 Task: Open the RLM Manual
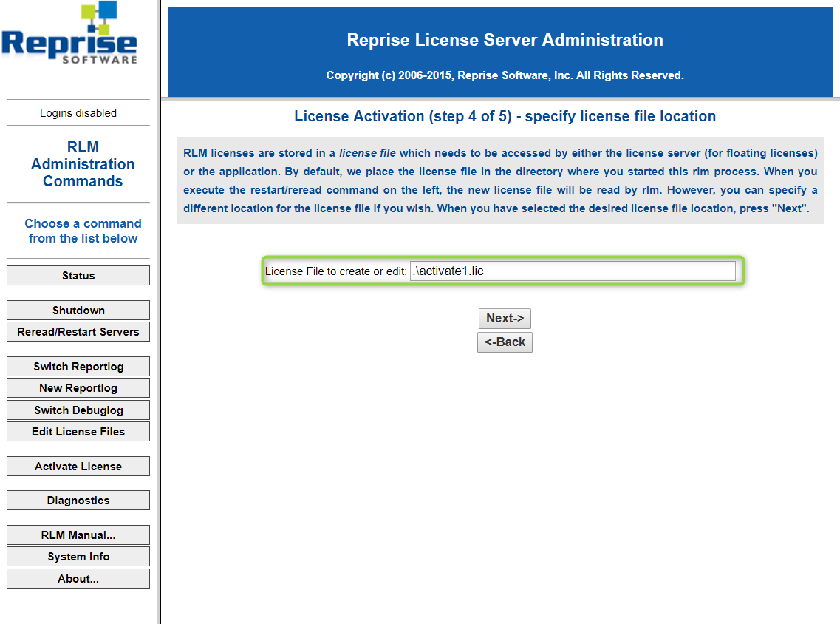pos(78,535)
